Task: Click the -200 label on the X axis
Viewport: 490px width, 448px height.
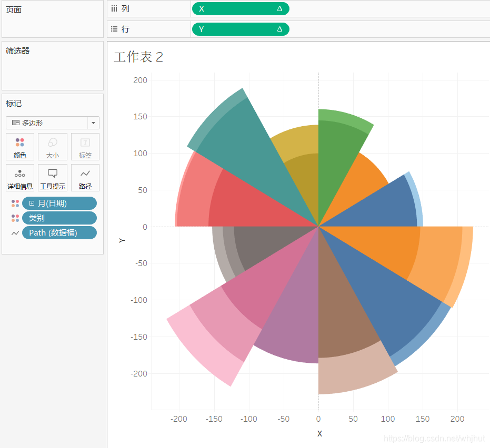Action: click(179, 419)
